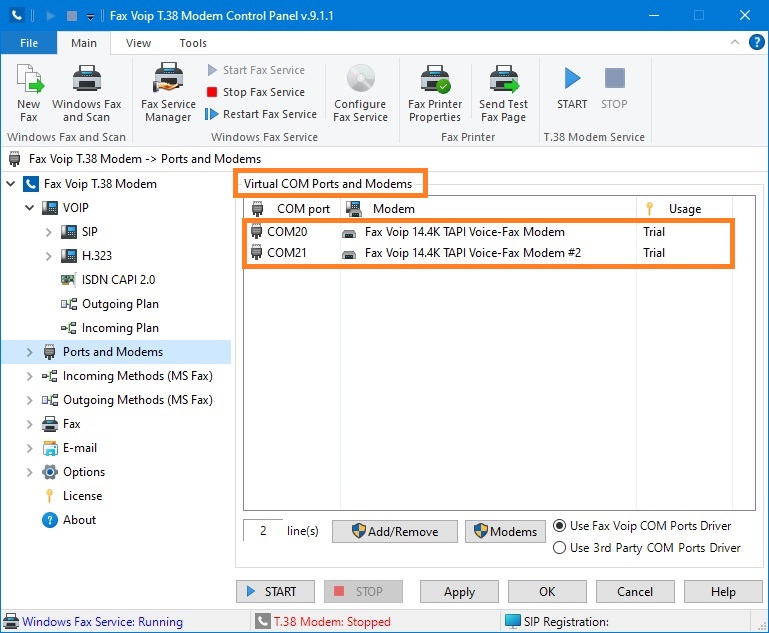Viewport: 769px width, 633px height.
Task: Collapse the Fax Voip T.38 Modem tree node
Action: (x=10, y=184)
